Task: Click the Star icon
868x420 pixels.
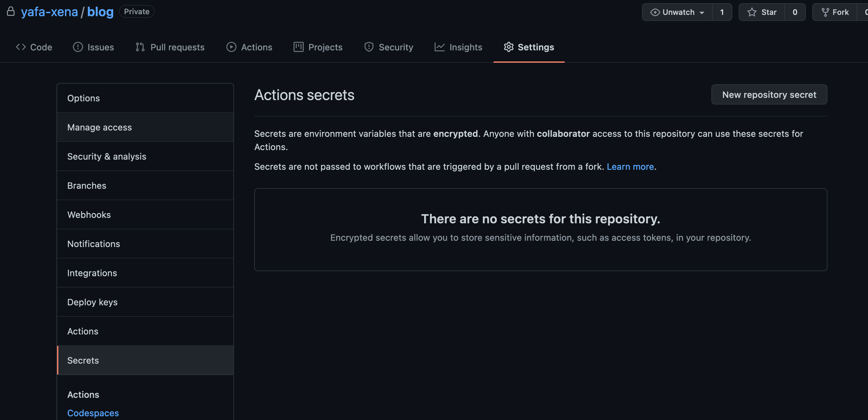Action: (x=752, y=12)
